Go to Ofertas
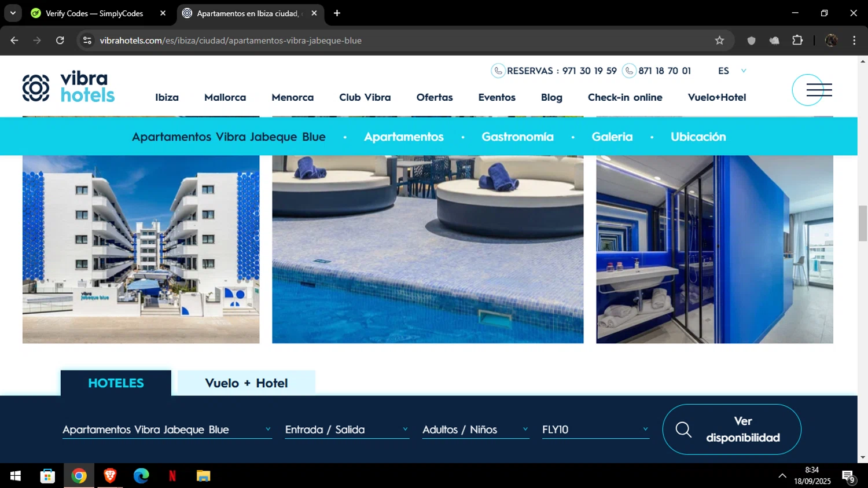 (x=435, y=97)
